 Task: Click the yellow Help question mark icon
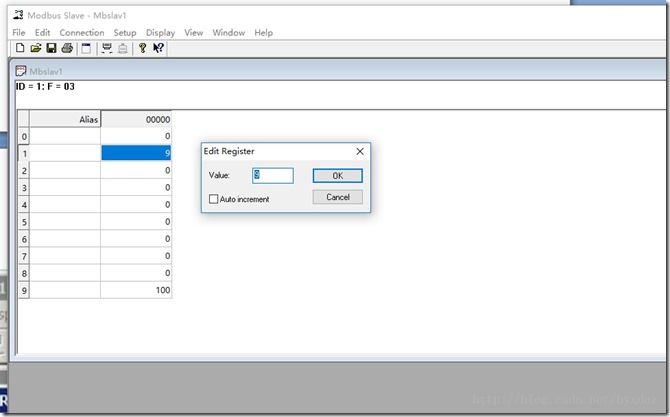142,48
